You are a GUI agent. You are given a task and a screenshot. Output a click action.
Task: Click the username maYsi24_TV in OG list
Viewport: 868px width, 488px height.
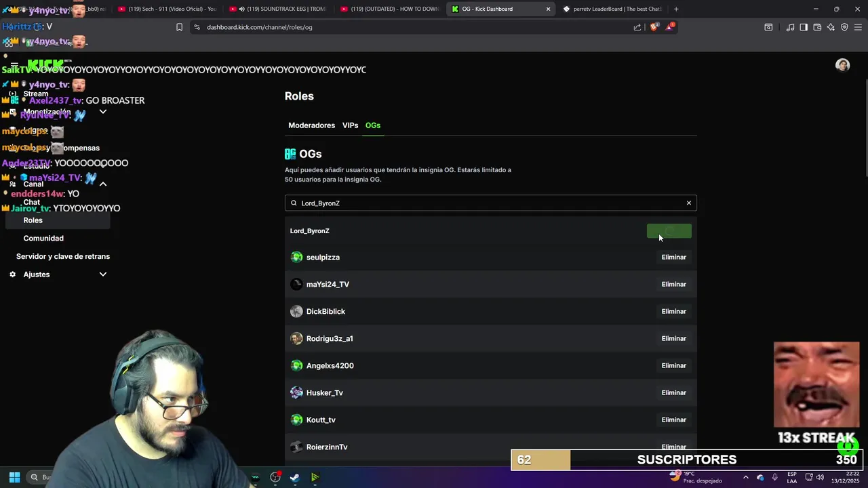[328, 285]
